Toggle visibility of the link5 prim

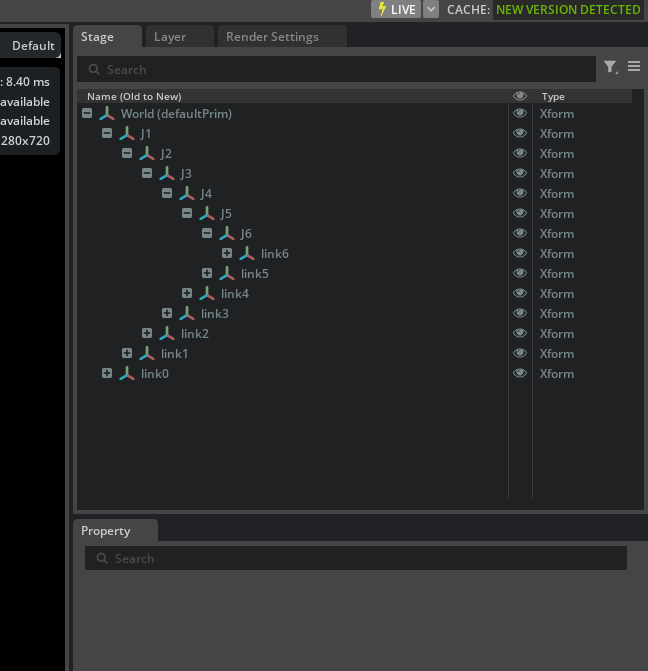(520, 274)
